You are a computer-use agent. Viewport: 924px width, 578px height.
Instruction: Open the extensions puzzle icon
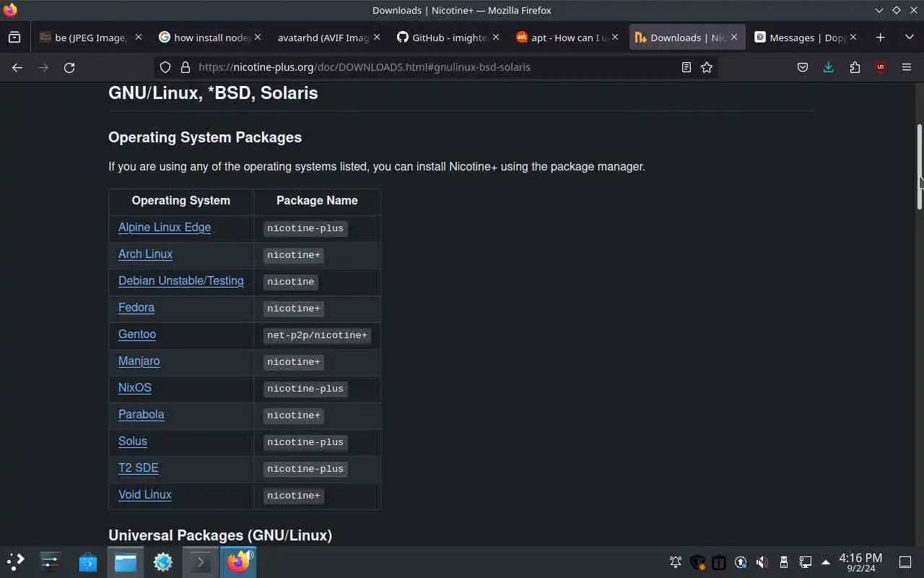[x=855, y=67]
